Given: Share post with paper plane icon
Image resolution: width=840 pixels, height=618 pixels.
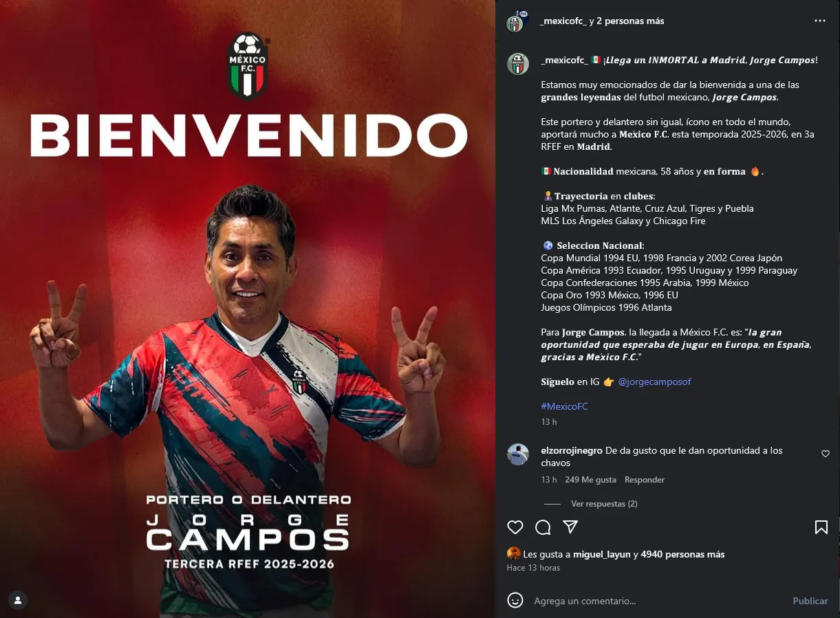Looking at the screenshot, I should (x=570, y=527).
